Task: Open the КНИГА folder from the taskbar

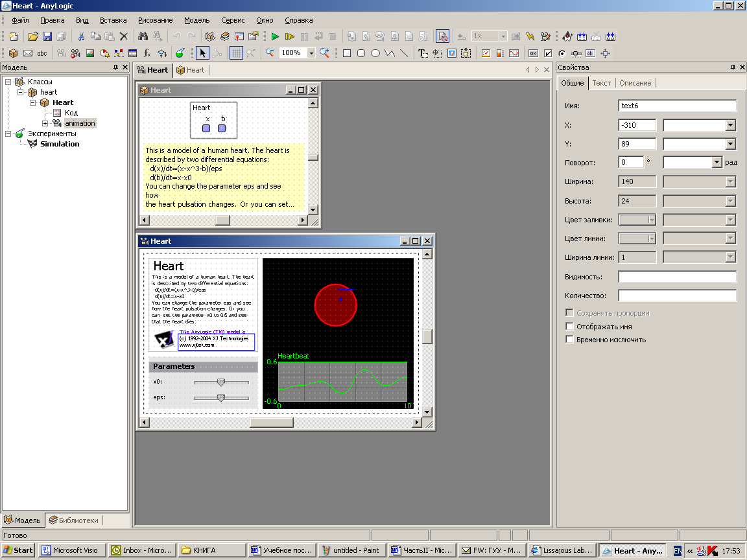Action: coord(213,550)
